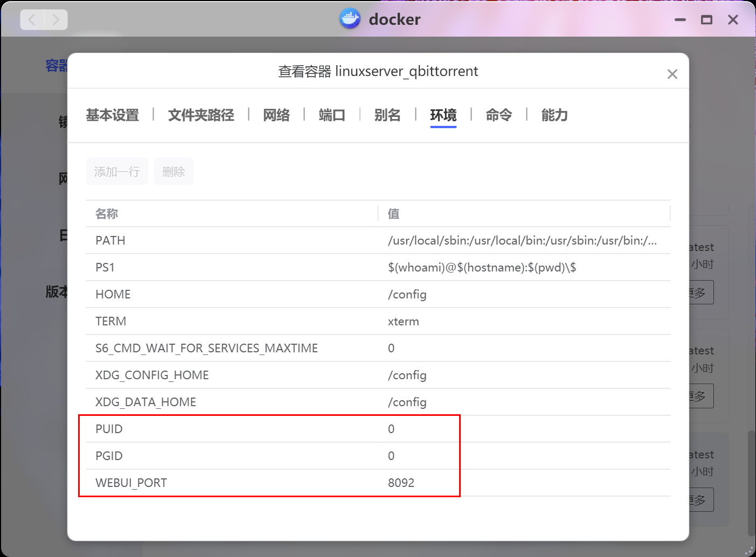The image size is (756, 557).
Task: Select the PUID environment variable row
Action: point(109,429)
